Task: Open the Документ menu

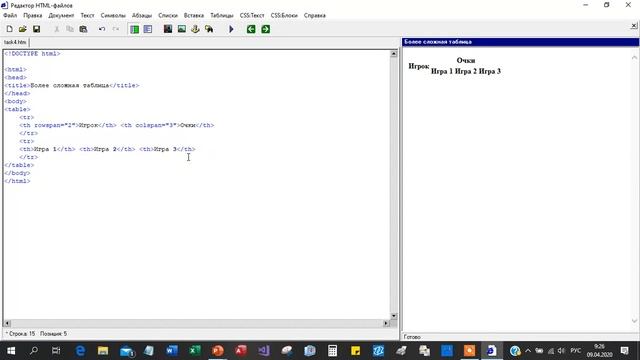Action: (61, 15)
